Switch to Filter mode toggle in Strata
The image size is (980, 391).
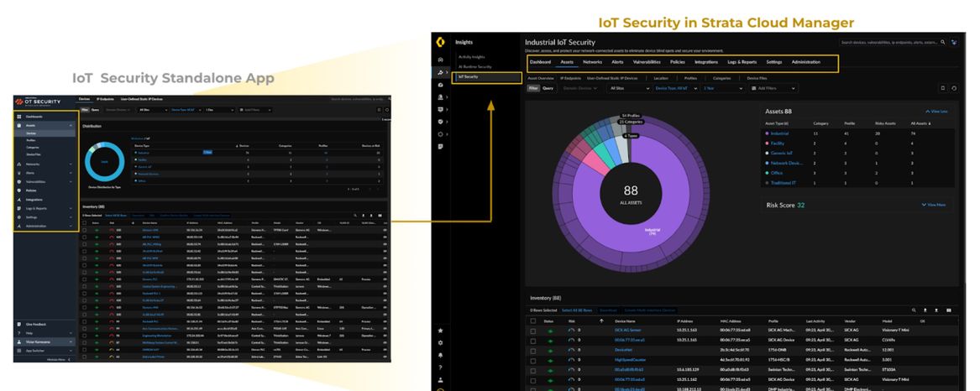click(x=533, y=89)
